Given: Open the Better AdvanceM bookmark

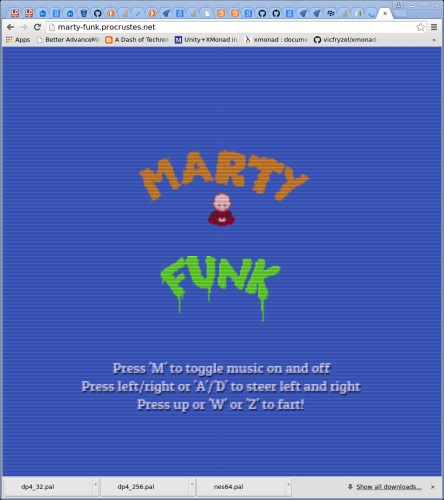Looking at the screenshot, I should (68, 40).
